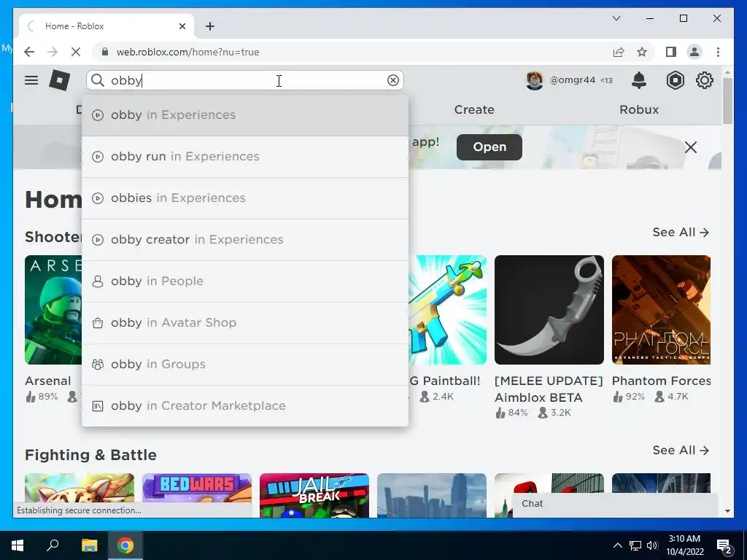Open Arsenal game thumbnail

pyautogui.click(x=53, y=310)
